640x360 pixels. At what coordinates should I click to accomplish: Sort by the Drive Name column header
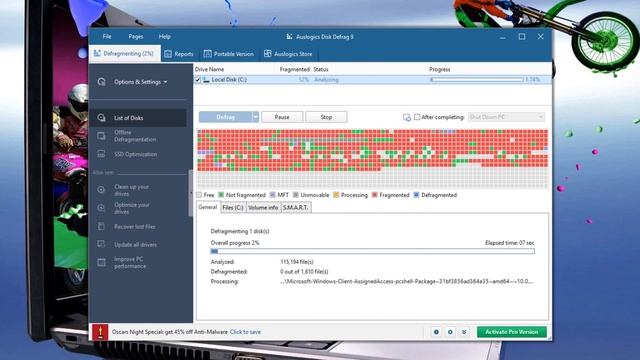[x=209, y=69]
